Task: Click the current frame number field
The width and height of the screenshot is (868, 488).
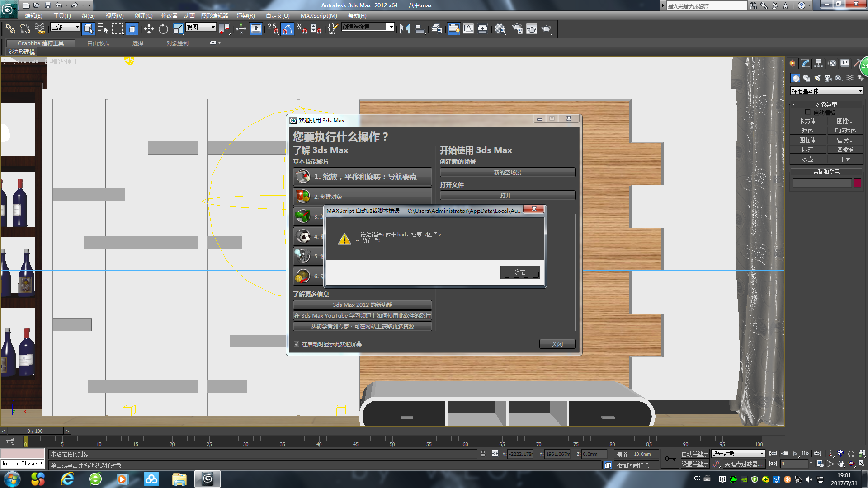Action: point(794,464)
